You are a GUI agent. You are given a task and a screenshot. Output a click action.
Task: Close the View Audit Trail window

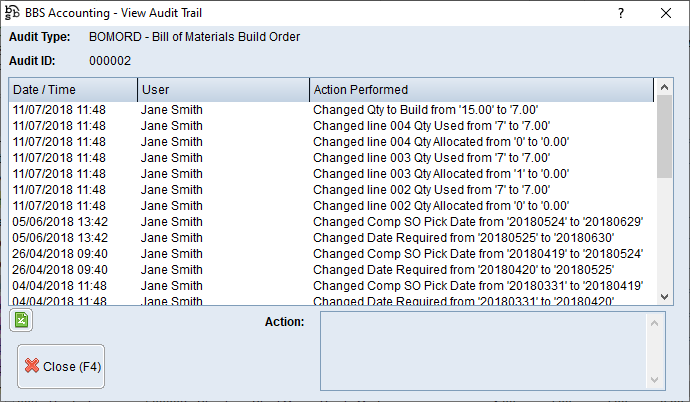(x=666, y=13)
